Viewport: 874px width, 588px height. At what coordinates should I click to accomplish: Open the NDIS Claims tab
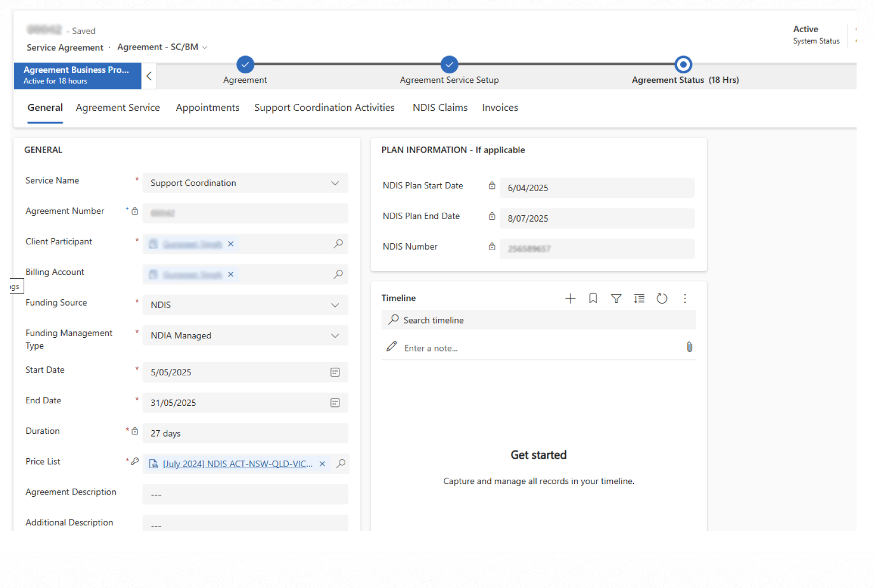[x=440, y=108]
